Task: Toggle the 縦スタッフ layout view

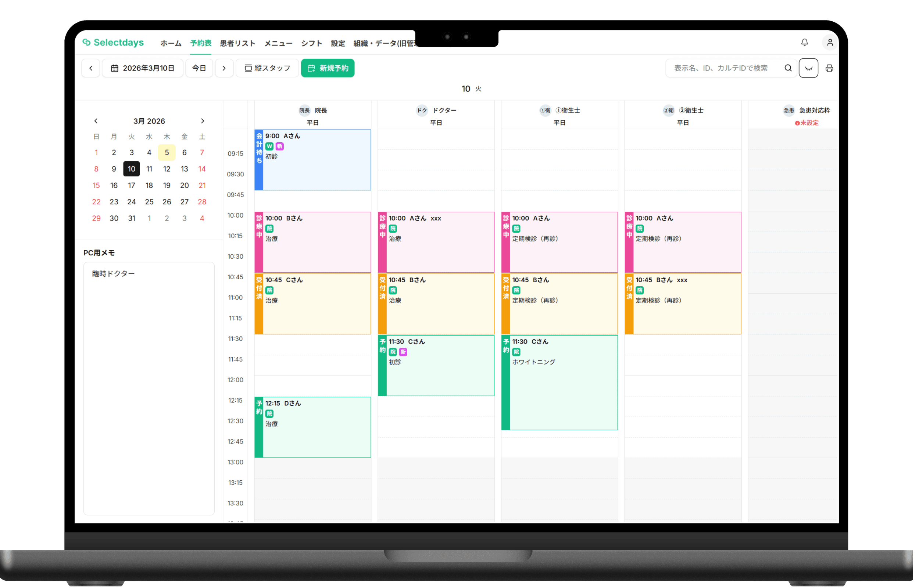Action: pos(268,68)
